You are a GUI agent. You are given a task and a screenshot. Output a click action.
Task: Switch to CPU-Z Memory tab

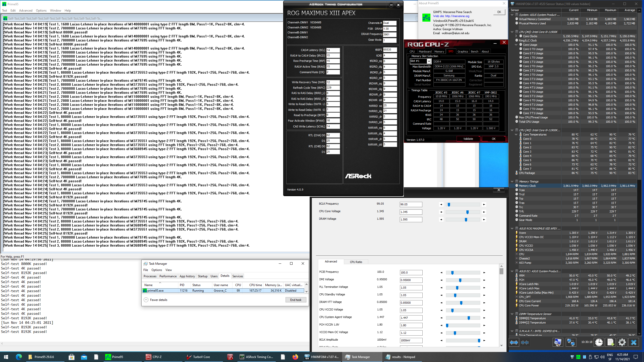pyautogui.click(x=439, y=52)
